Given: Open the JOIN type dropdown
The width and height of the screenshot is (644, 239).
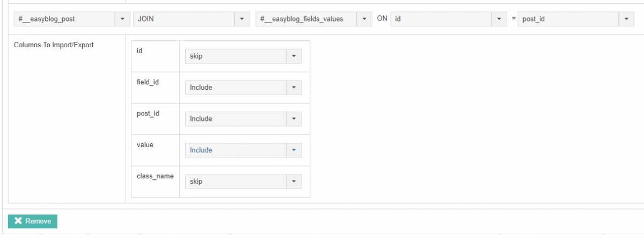Looking at the screenshot, I should coord(184,19).
